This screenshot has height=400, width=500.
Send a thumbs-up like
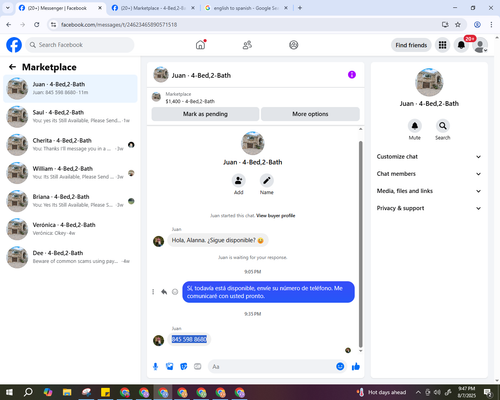click(x=356, y=367)
